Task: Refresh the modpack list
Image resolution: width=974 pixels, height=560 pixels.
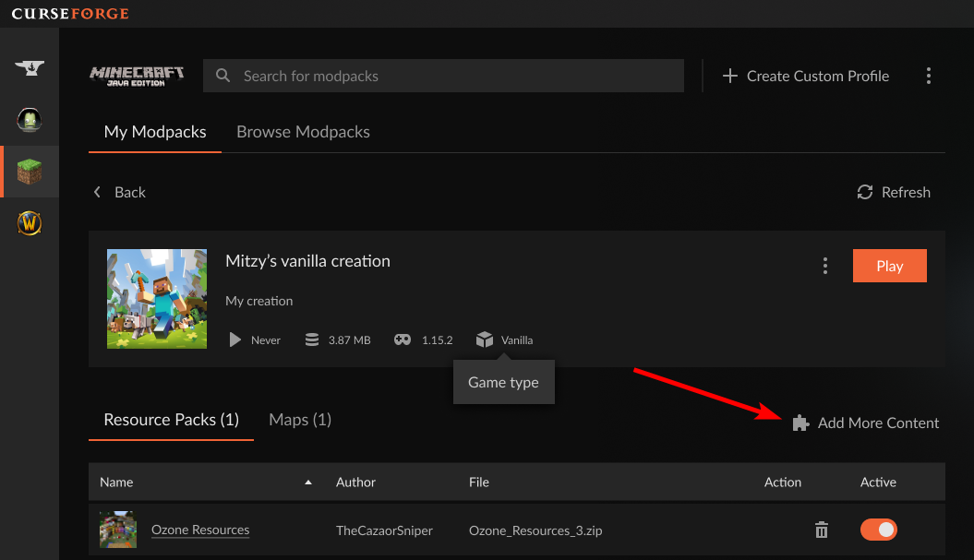Action: [892, 192]
